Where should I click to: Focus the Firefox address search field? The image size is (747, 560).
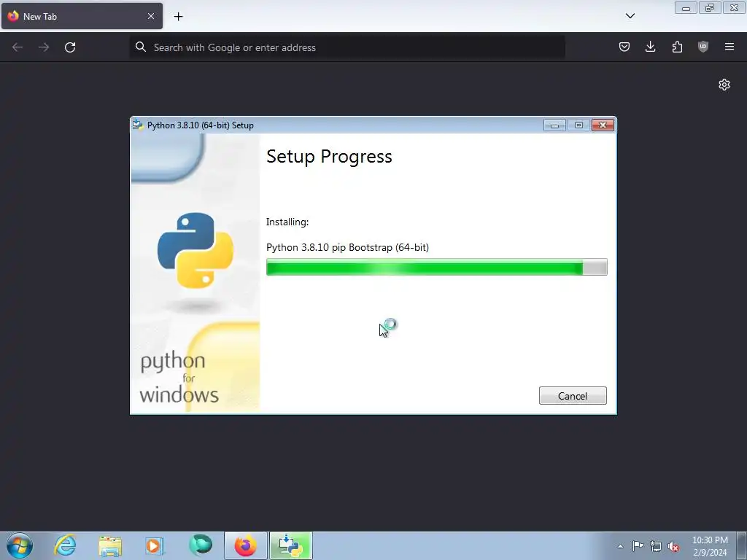(x=347, y=47)
